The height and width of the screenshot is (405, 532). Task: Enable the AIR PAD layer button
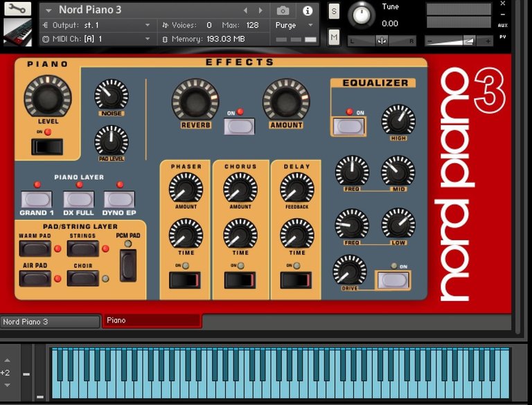point(35,278)
